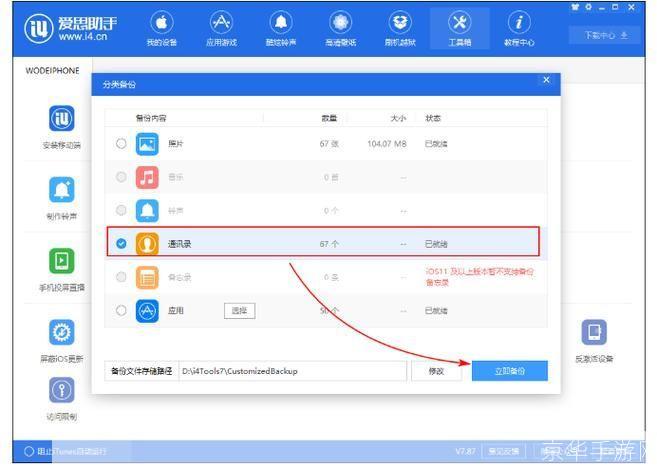Click the contacts icon in the 通讯录 row
The image size is (657, 467).
147,243
